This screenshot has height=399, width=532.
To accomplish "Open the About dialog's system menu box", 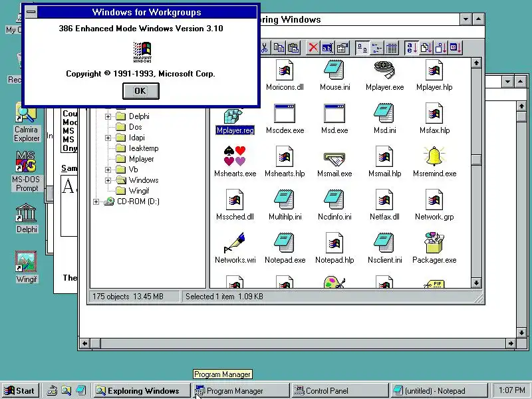I will pyautogui.click(x=31, y=12).
